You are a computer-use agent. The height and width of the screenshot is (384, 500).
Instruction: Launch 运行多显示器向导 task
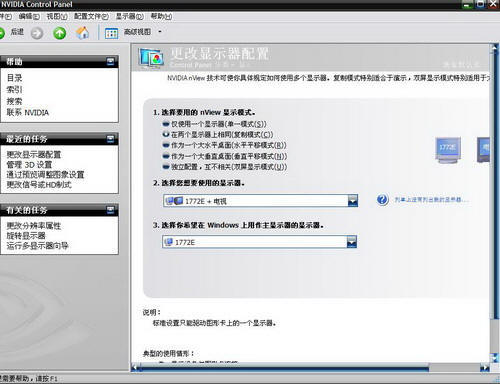pos(37,246)
